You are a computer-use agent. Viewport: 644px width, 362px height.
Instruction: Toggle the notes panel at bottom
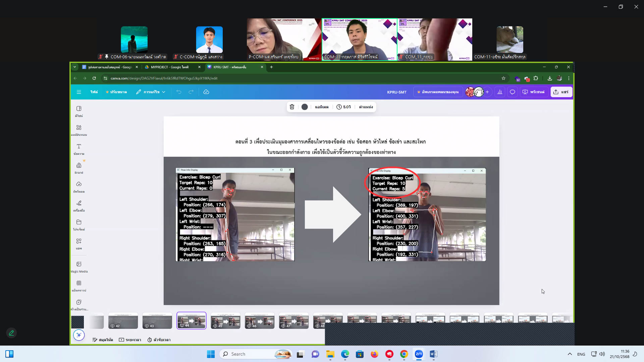[103, 340]
